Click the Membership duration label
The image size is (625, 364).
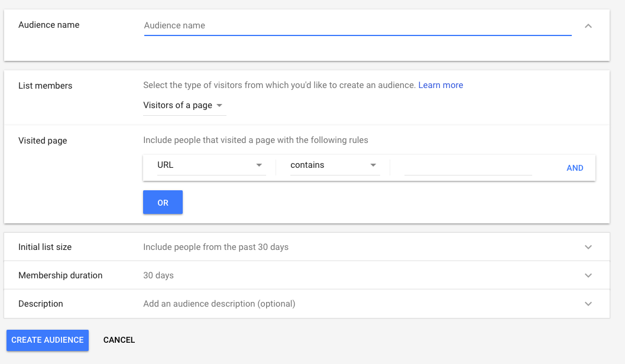[60, 275]
